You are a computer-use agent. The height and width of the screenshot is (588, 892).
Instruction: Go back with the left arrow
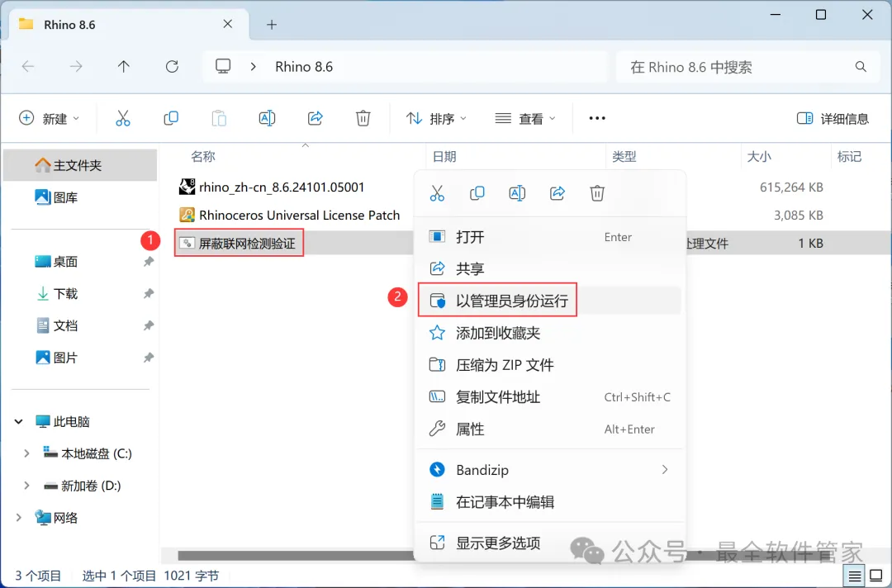pos(28,67)
